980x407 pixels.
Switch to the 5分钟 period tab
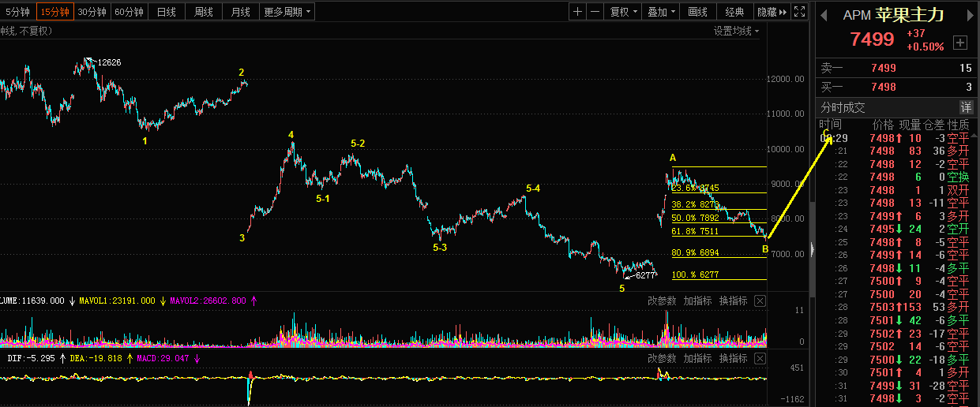click(17, 12)
